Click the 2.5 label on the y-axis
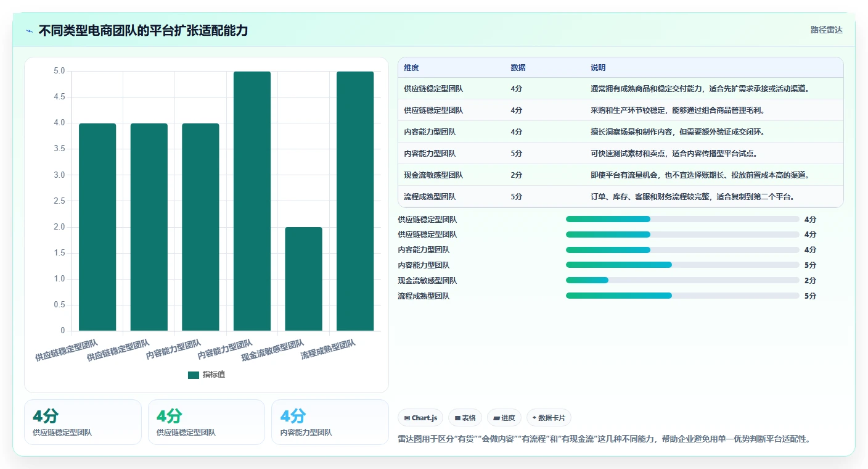 pos(59,201)
